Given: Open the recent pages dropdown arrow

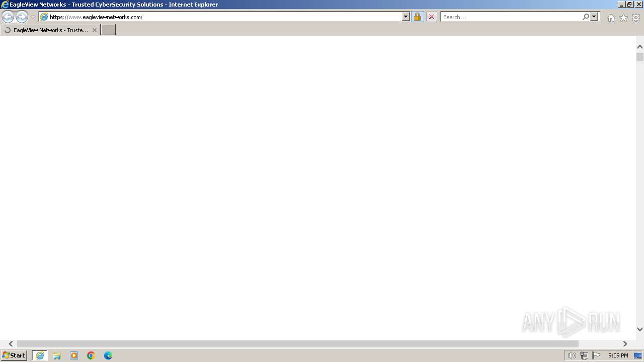Looking at the screenshot, I should 33,17.
